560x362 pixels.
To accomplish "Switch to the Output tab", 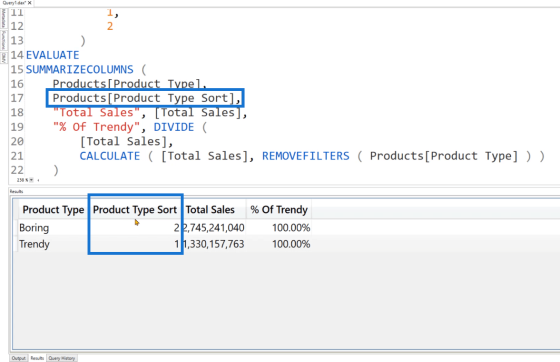I will [x=19, y=358].
